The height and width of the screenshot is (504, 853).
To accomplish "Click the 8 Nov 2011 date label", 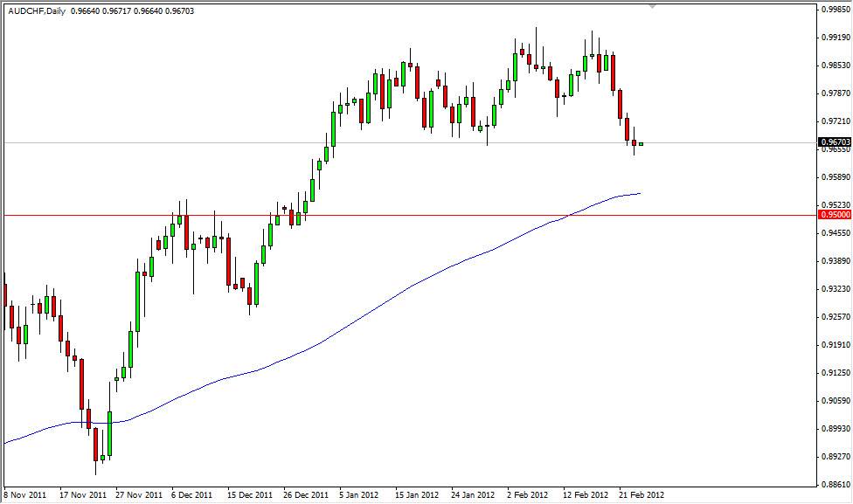I will [x=26, y=495].
